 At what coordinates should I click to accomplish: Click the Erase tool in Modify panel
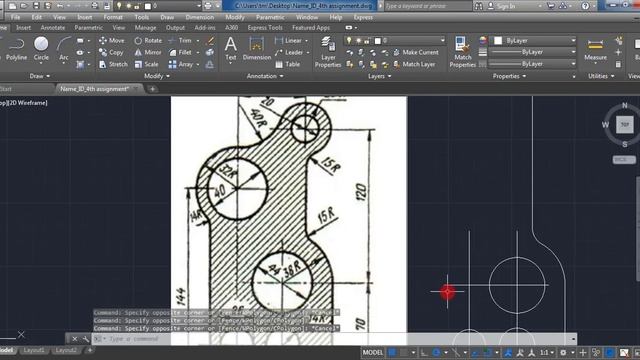pyautogui.click(x=210, y=40)
